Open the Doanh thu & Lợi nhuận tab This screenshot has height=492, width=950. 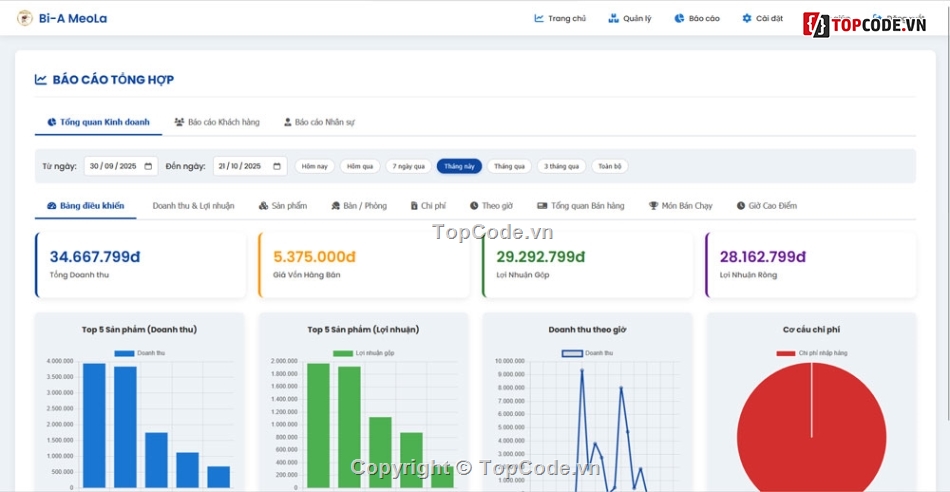click(x=193, y=206)
